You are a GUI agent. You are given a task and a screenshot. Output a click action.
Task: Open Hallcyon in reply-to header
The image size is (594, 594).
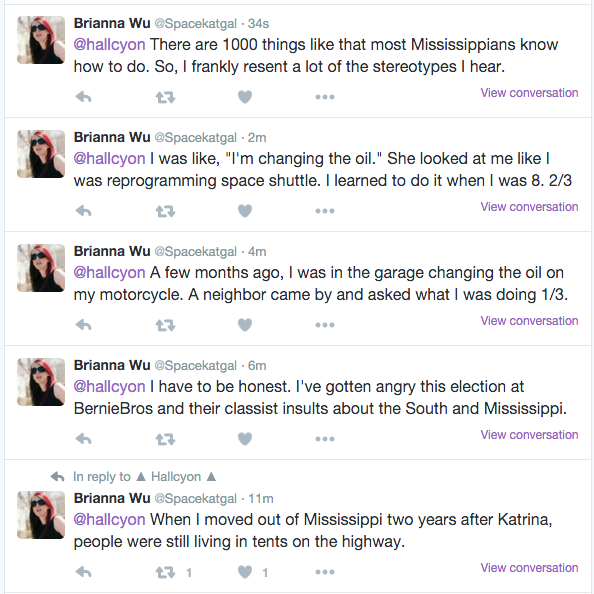tap(176, 477)
